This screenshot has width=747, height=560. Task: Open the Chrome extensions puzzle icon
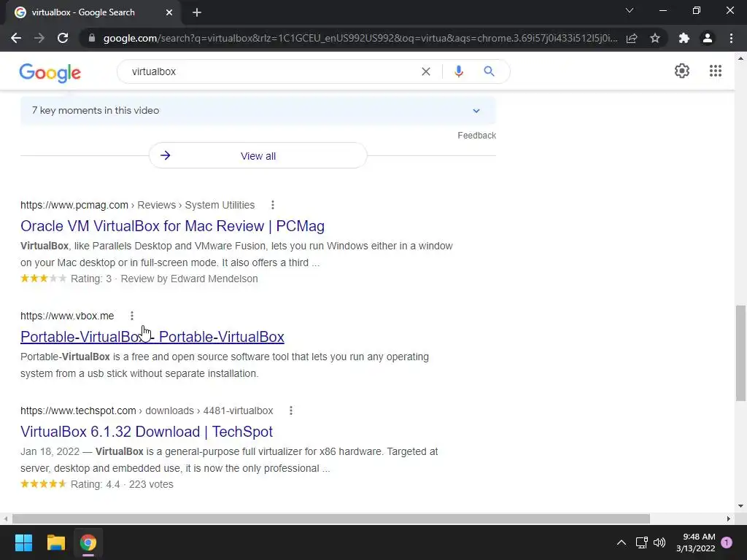click(x=684, y=38)
